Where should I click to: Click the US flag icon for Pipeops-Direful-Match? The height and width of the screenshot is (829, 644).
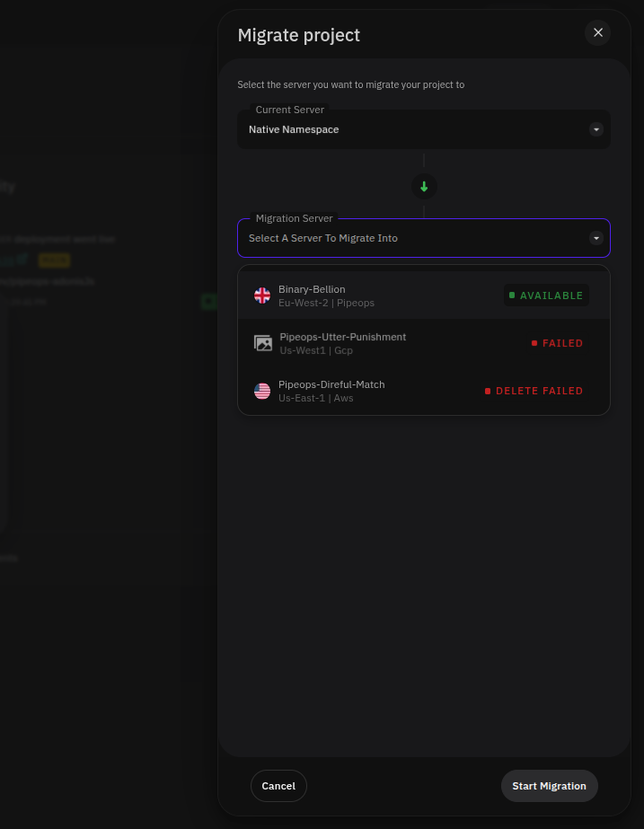[261, 391]
